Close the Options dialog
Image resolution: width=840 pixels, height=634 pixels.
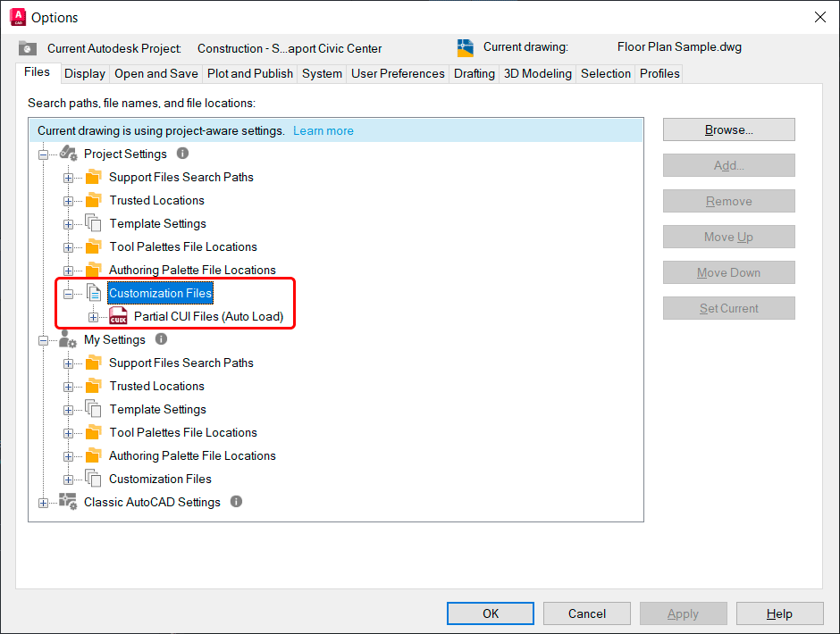[819, 17]
